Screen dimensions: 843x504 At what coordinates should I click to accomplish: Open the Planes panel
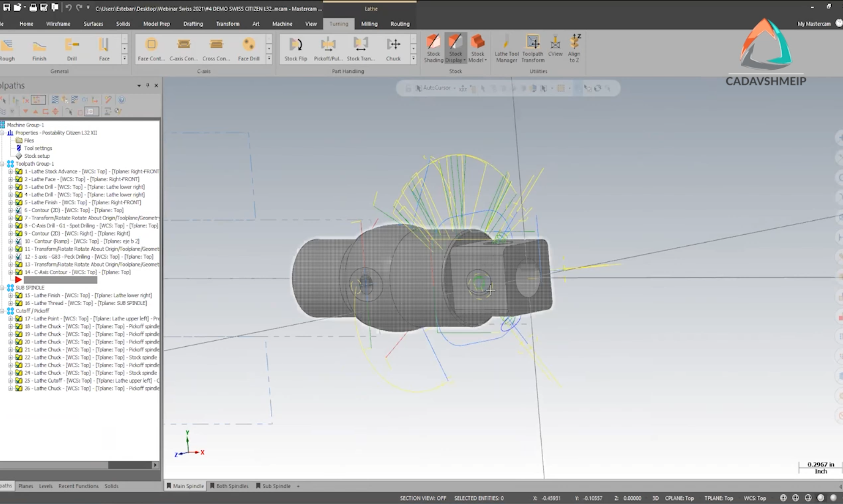tap(26, 486)
